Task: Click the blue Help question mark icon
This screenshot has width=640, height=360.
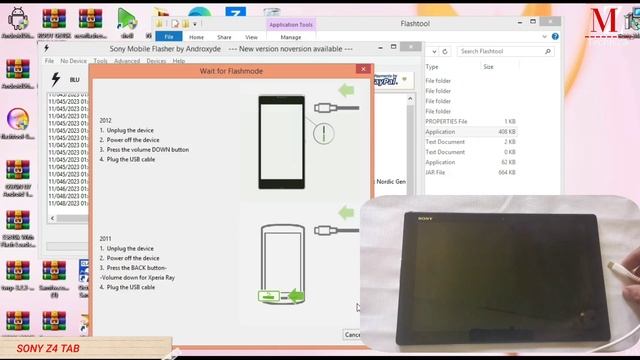Action: [555, 36]
